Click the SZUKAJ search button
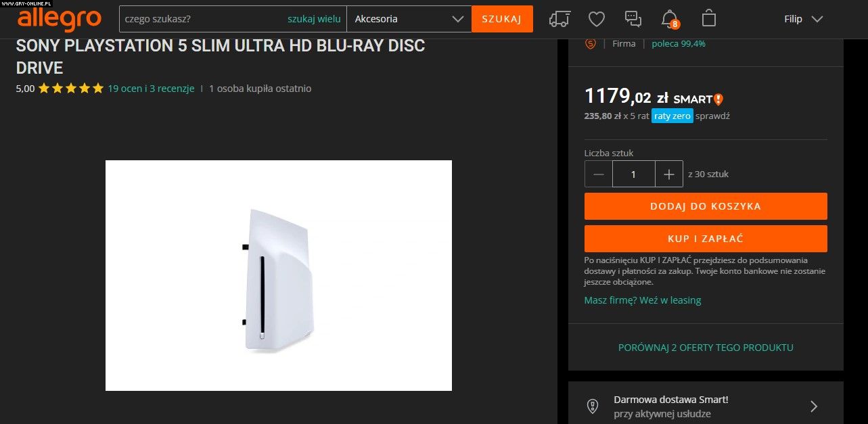Viewport: 868px width, 424px height. click(x=502, y=19)
